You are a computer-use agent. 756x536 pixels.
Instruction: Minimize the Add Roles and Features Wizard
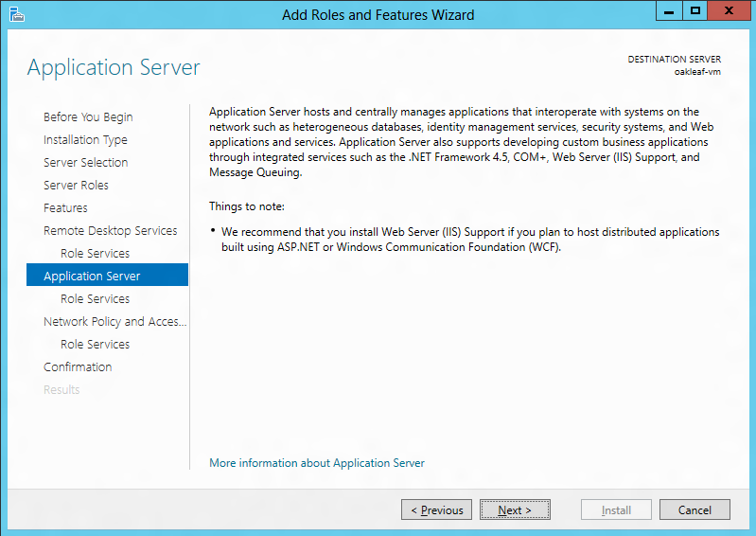(x=669, y=11)
